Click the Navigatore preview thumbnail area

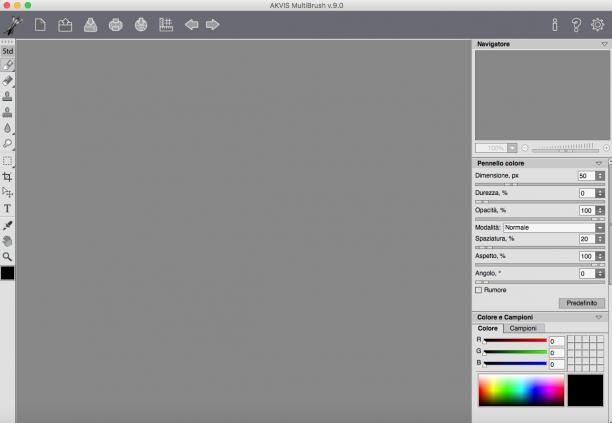542,95
